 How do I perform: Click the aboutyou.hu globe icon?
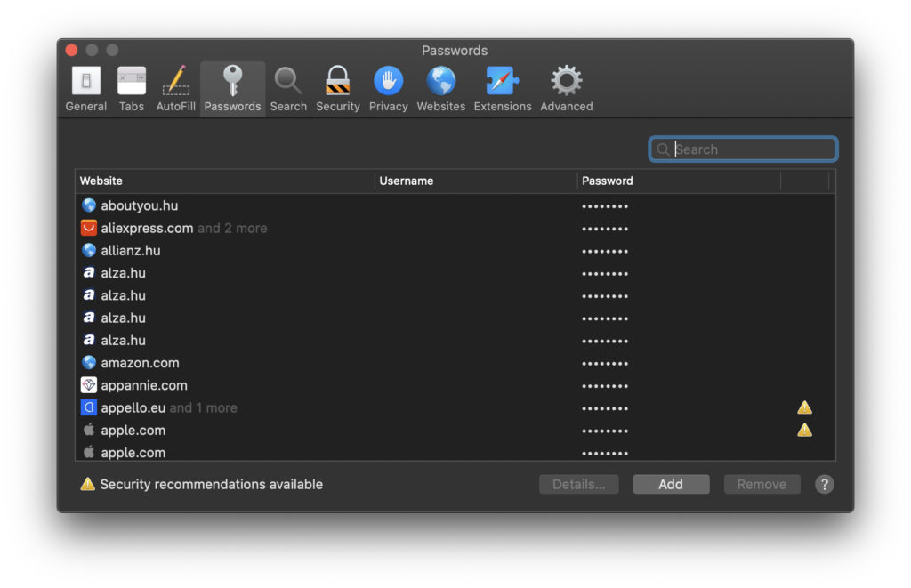pos(88,205)
